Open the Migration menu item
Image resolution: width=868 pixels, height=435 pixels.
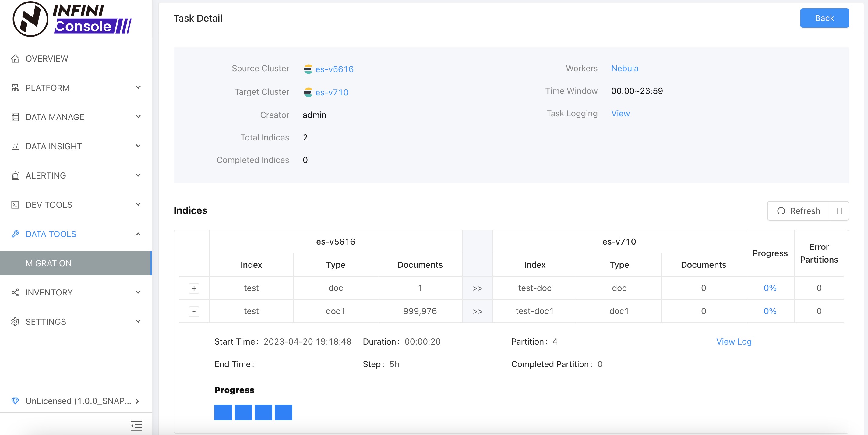pyautogui.click(x=48, y=263)
